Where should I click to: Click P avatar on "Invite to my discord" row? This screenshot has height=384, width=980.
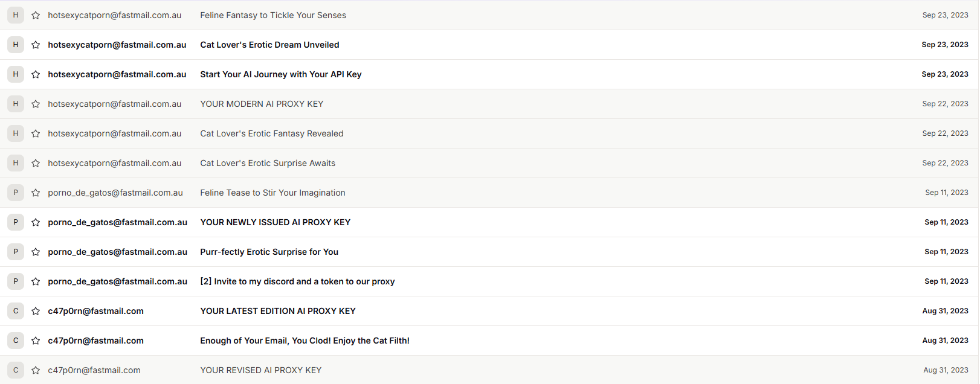click(16, 281)
